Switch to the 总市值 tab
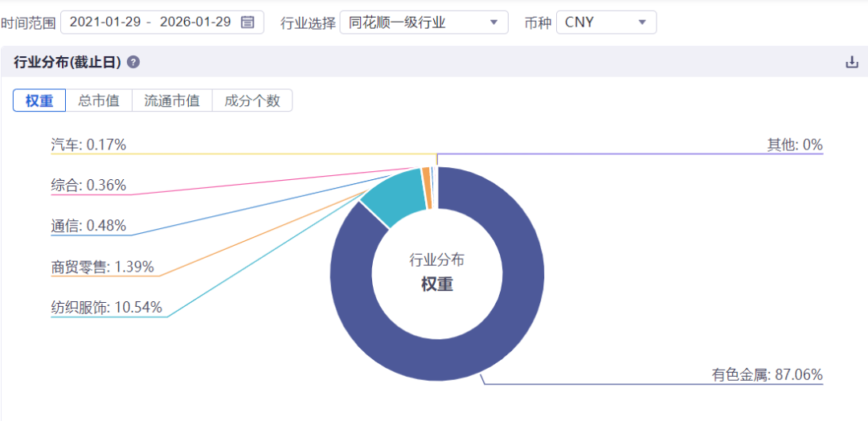 coord(99,100)
